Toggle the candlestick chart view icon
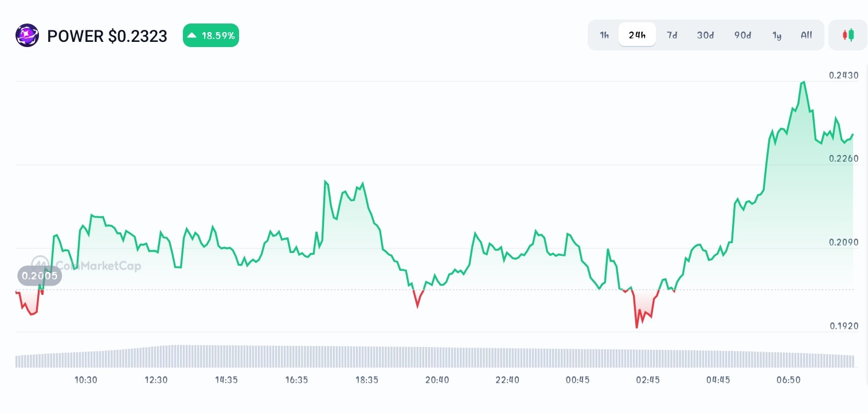The image size is (868, 413). click(848, 35)
